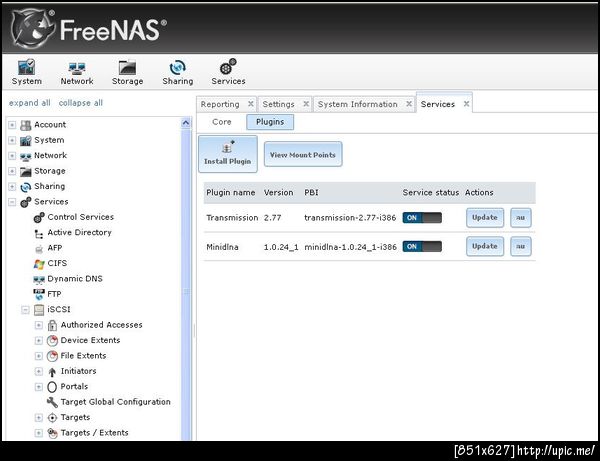Close the System Information tab
Viewport: 600px width, 461px height.
[409, 104]
